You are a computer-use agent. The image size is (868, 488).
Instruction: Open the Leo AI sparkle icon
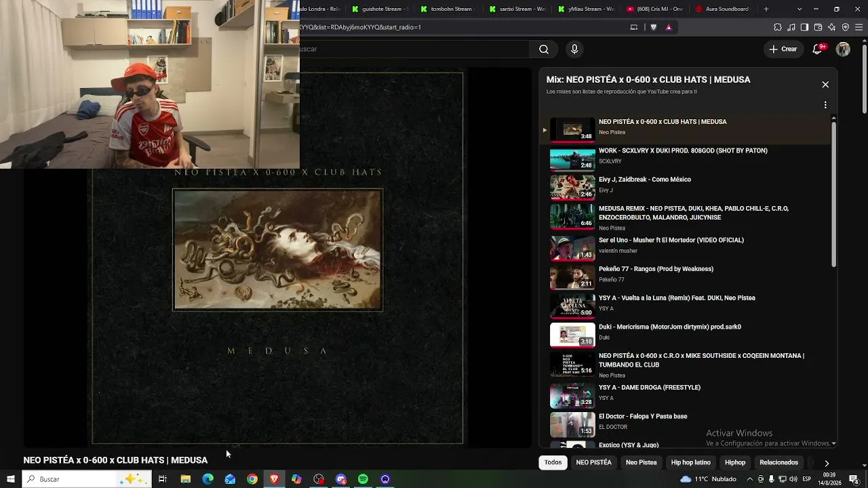[831, 27]
